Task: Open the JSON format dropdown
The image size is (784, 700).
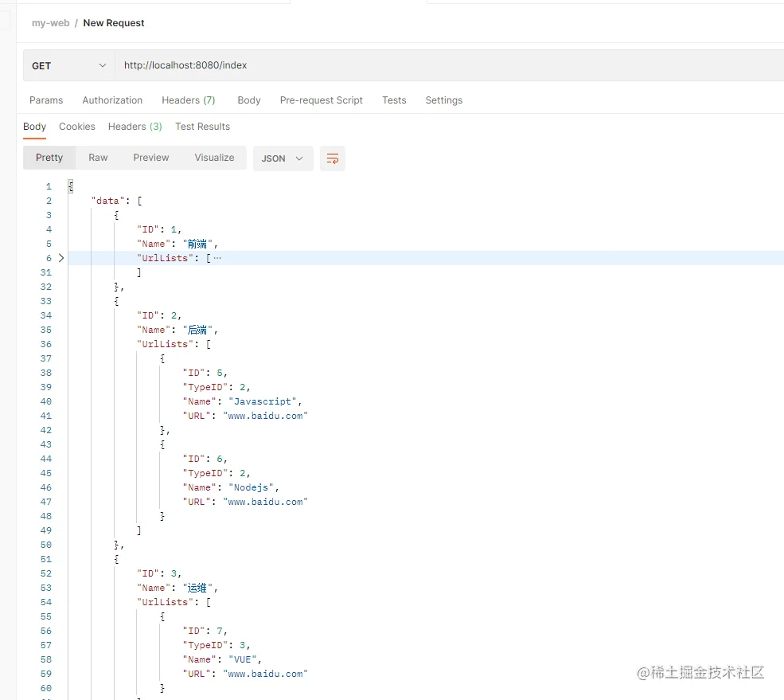Action: pyautogui.click(x=283, y=158)
